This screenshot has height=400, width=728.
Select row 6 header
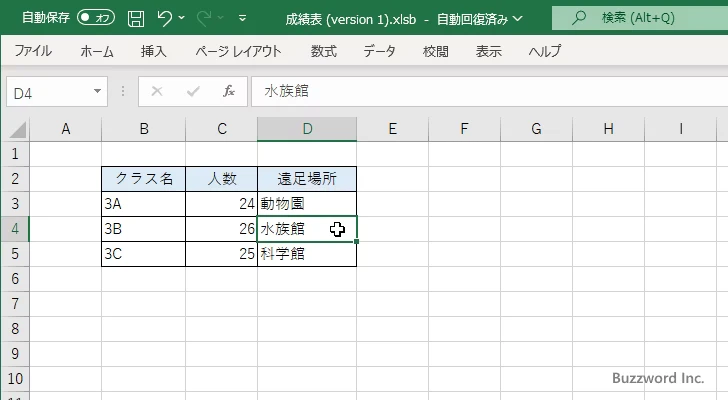point(15,279)
